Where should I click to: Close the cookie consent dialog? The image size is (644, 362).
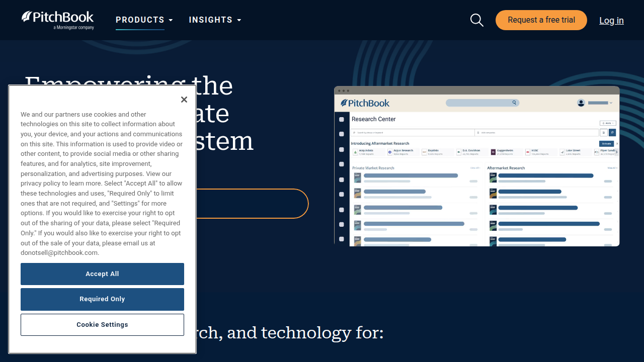coord(184,100)
